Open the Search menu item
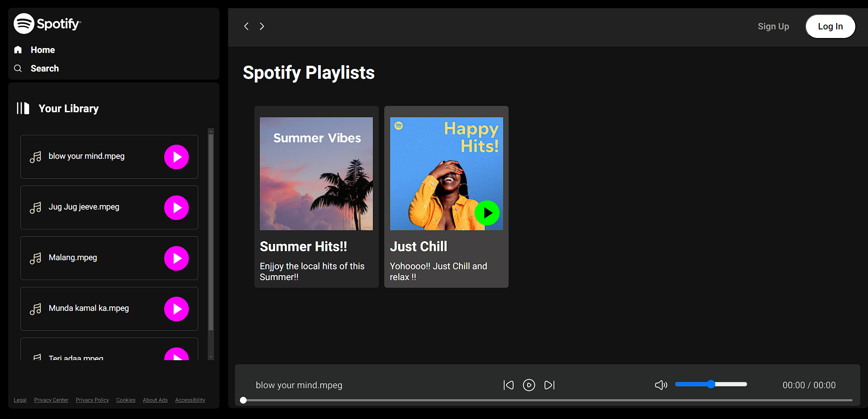The width and height of the screenshot is (868, 419). tap(45, 68)
